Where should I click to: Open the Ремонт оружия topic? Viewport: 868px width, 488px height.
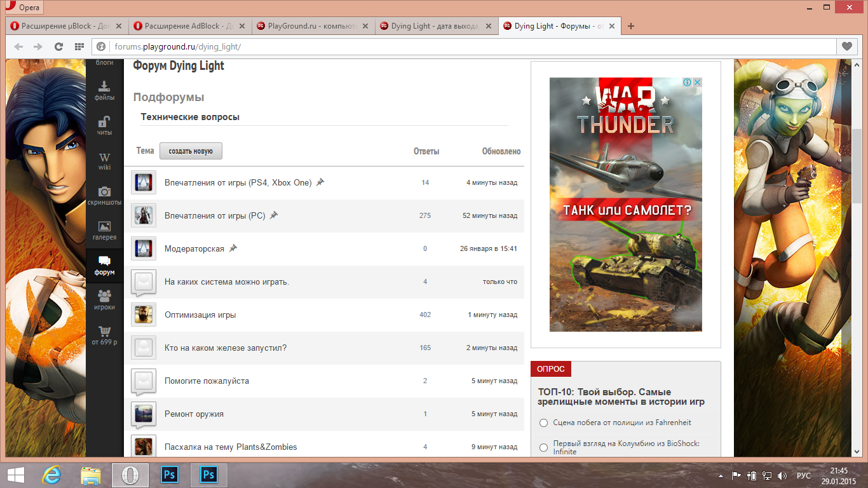coord(194,414)
